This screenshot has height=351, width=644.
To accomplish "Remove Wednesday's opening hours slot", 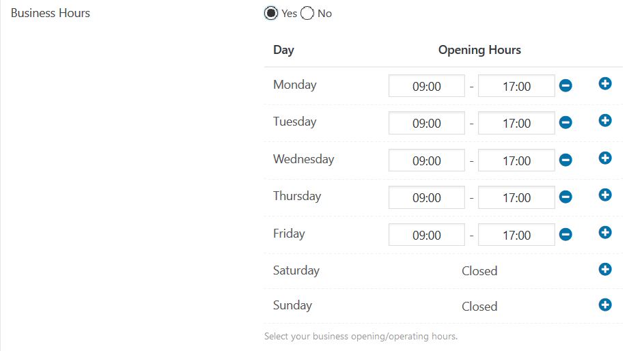I will tap(565, 160).
